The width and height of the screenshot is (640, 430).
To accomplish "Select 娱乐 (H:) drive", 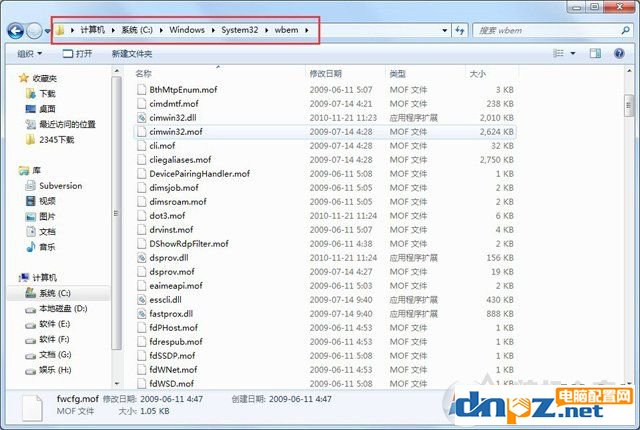I will point(55,370).
